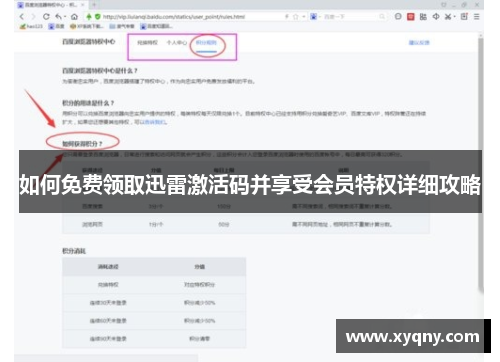Go forward to the next page
This screenshot has width=500, height=362.
coord(33,17)
